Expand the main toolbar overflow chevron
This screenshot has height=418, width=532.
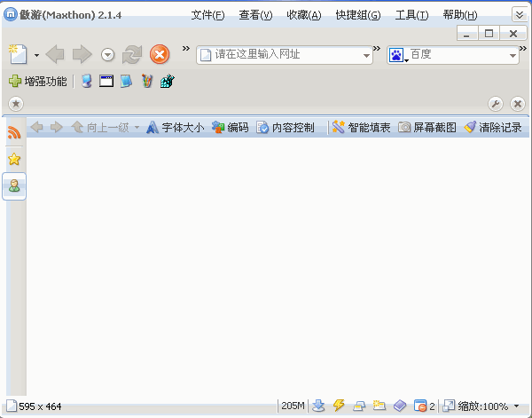click(185, 48)
